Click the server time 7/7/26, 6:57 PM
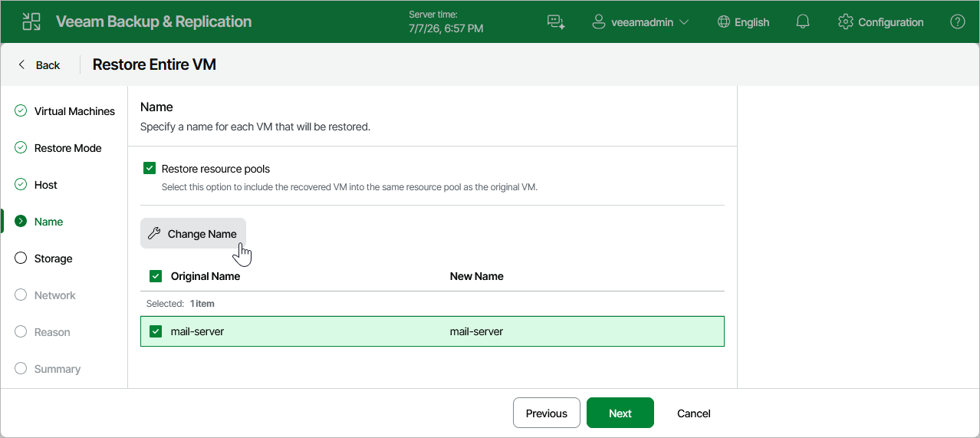 (x=446, y=28)
